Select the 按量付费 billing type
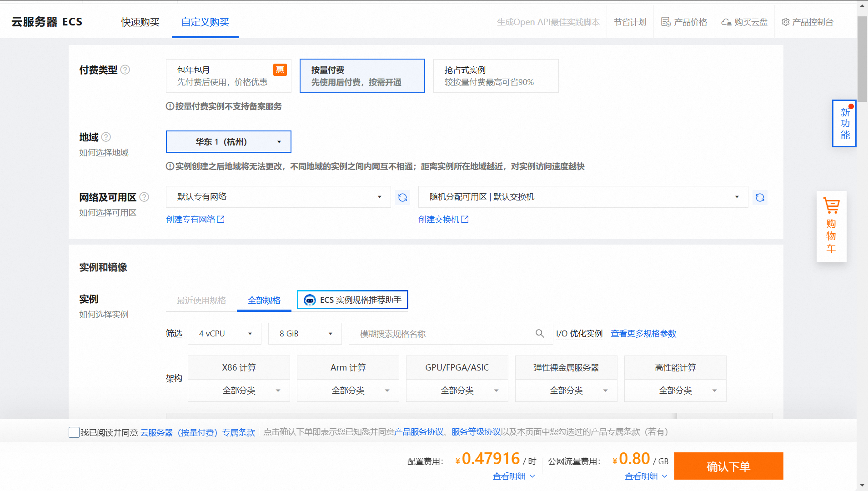868x491 pixels. coord(362,76)
